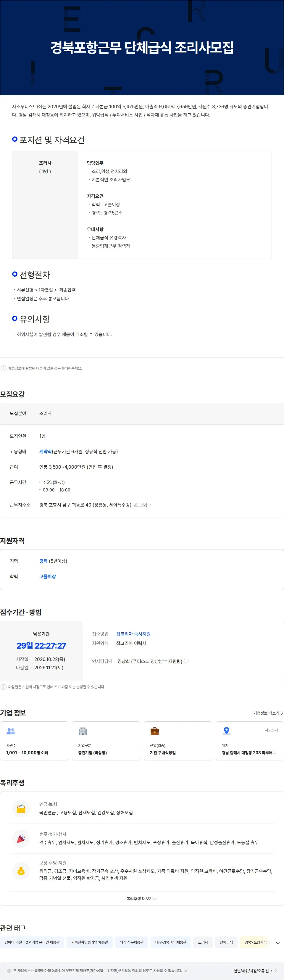Click the info icon beside 채용정보에 잘못된 내용
This screenshot has width=284, height=980.
(x=4, y=368)
